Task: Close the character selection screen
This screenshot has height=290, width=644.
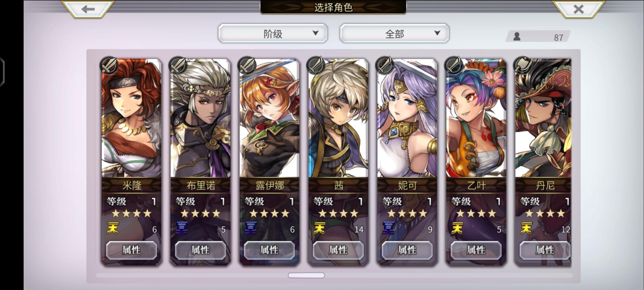Action: click(579, 9)
